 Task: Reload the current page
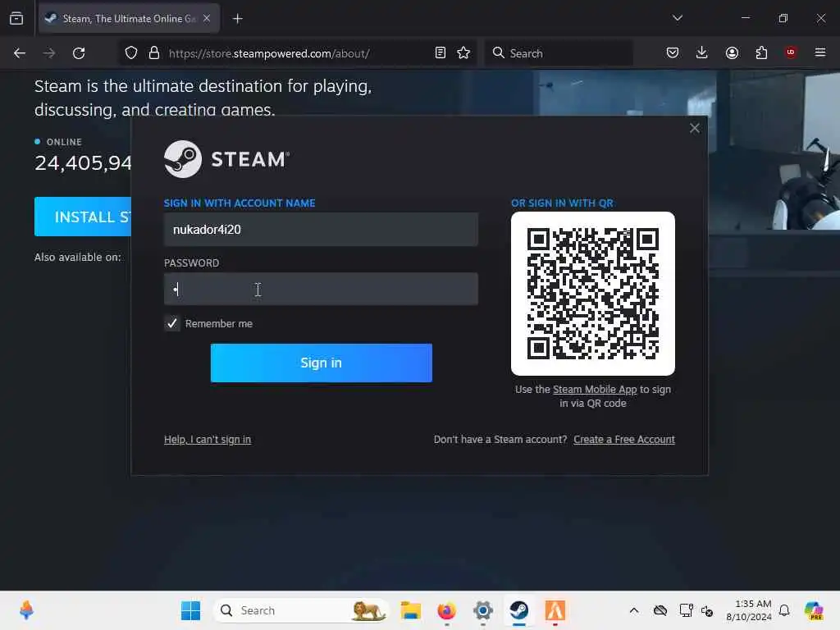(79, 53)
